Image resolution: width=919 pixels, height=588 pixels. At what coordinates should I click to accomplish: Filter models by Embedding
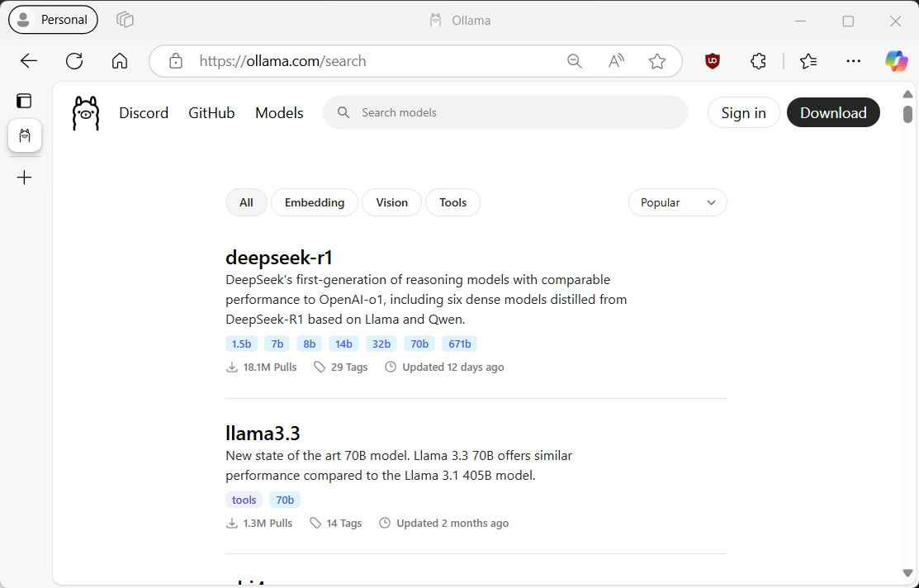(315, 202)
